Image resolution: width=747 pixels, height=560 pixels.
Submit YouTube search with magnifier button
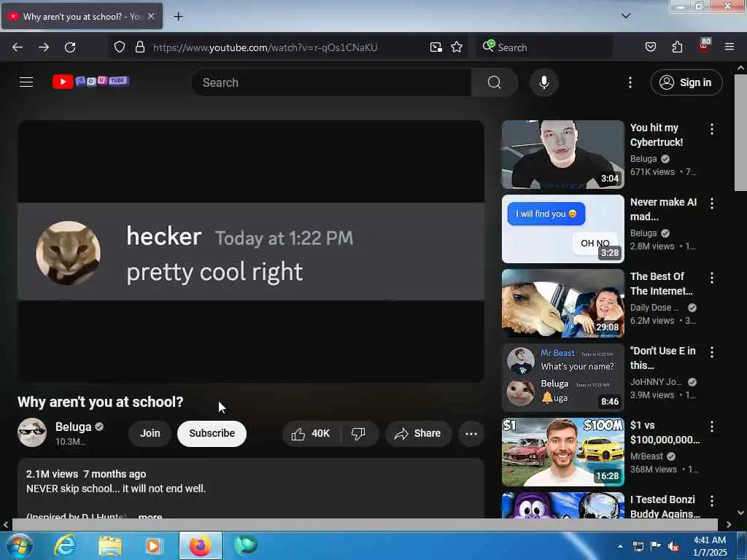point(495,82)
